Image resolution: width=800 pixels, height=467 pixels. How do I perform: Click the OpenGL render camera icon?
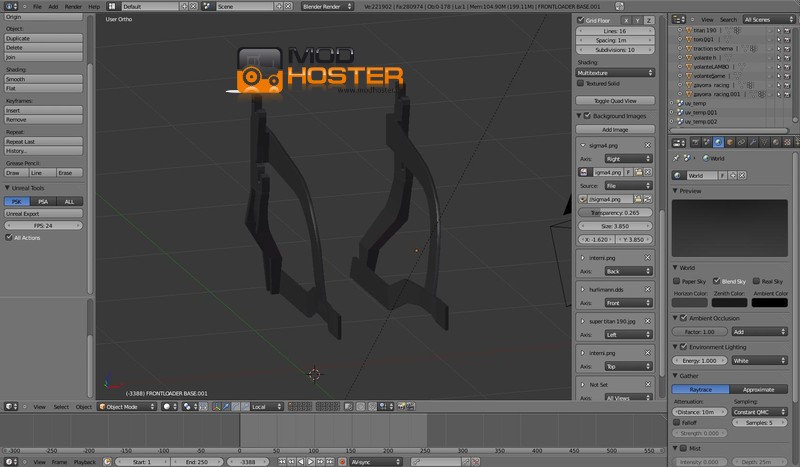click(402, 407)
